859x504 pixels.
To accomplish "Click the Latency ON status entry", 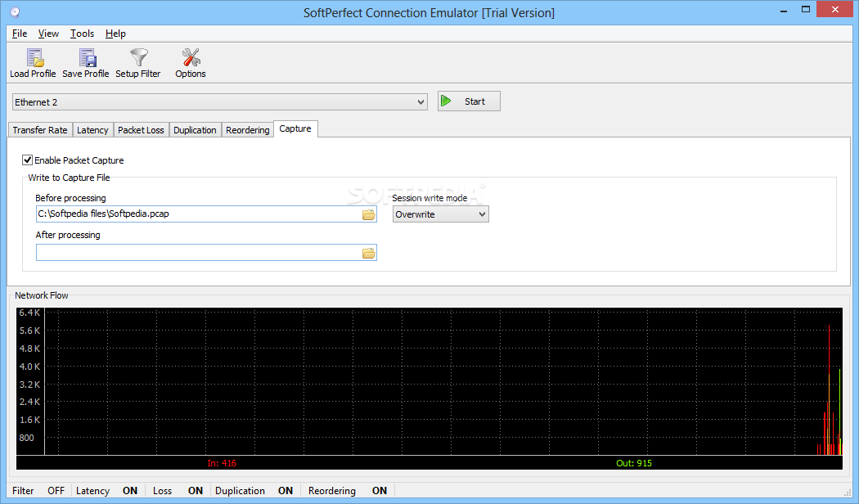I will (x=107, y=491).
